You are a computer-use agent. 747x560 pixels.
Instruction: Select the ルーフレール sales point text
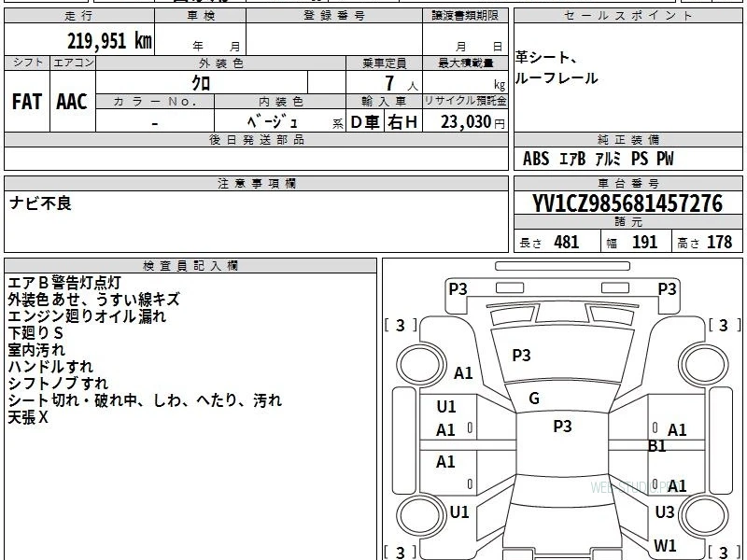point(557,77)
